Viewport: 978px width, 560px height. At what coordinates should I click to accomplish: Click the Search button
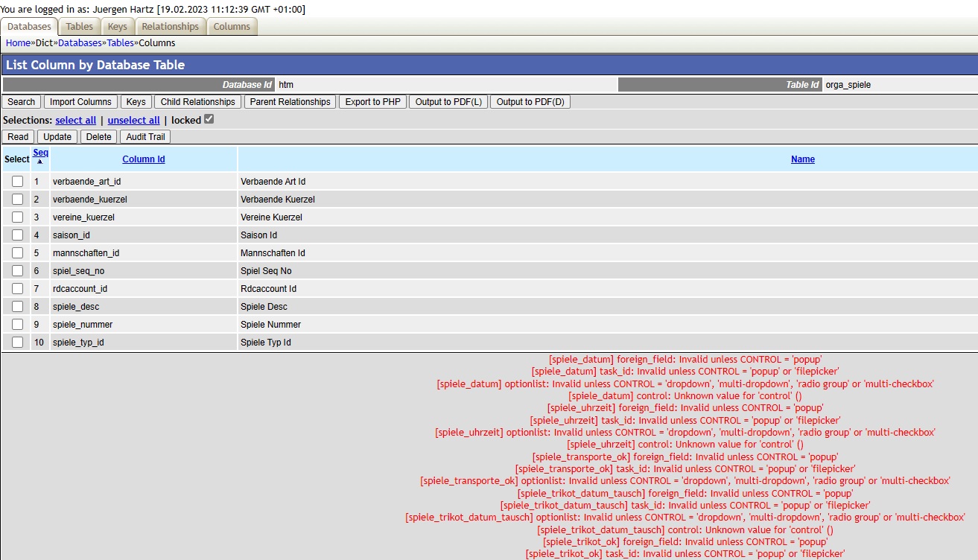pyautogui.click(x=22, y=102)
